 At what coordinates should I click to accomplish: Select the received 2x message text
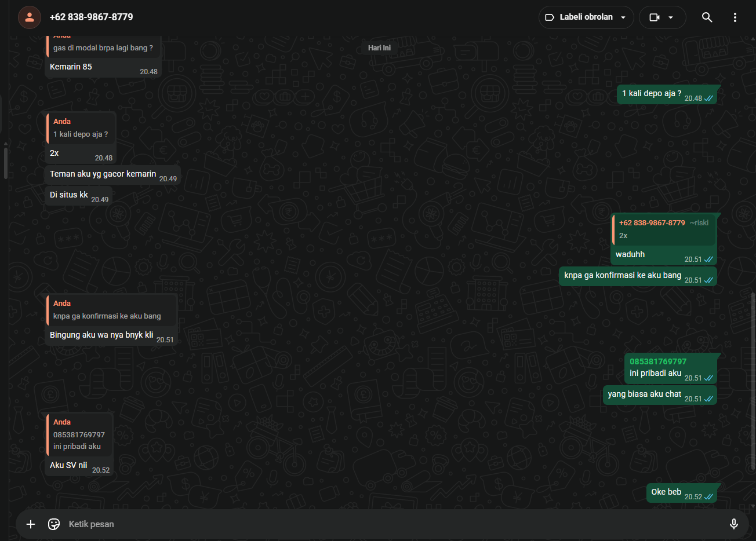pyautogui.click(x=54, y=153)
